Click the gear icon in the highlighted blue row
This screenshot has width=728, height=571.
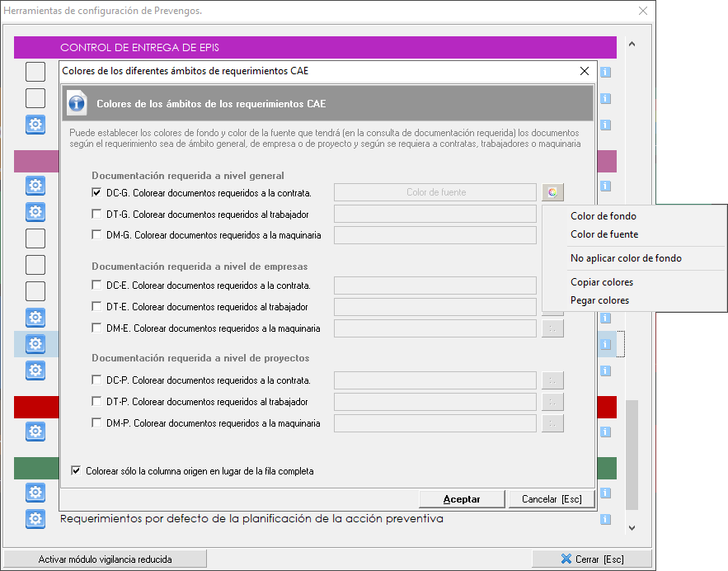coord(35,343)
